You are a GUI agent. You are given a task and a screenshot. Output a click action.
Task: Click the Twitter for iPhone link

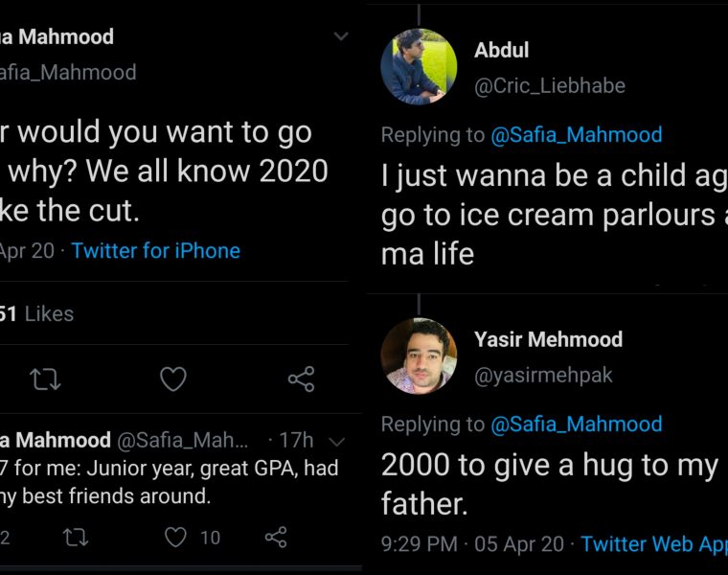pyautogui.click(x=155, y=251)
